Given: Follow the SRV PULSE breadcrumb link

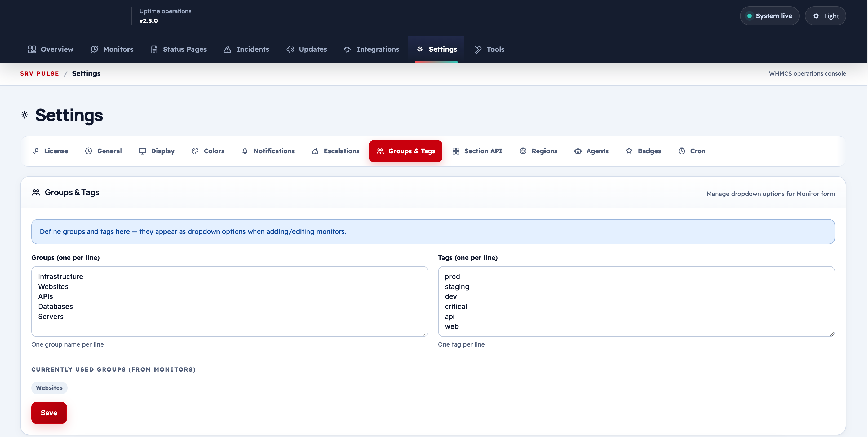Looking at the screenshot, I should [39, 73].
